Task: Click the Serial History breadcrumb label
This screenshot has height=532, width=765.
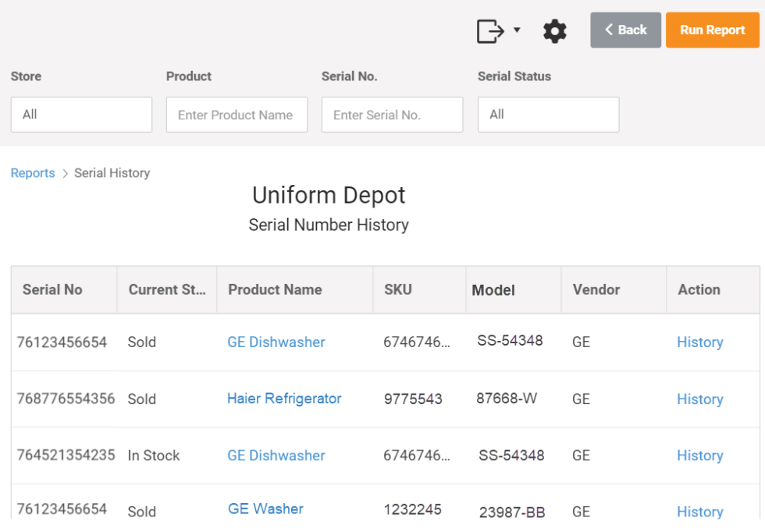Action: (x=112, y=172)
